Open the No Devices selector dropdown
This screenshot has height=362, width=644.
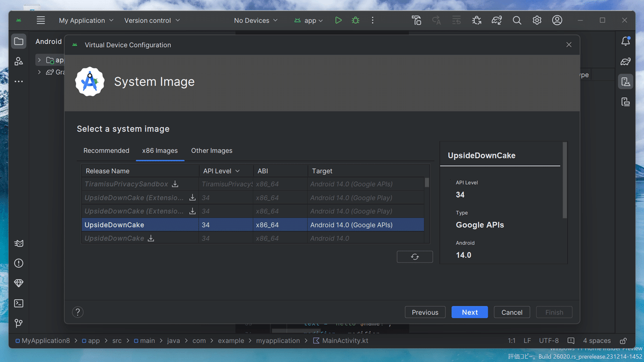click(x=256, y=20)
